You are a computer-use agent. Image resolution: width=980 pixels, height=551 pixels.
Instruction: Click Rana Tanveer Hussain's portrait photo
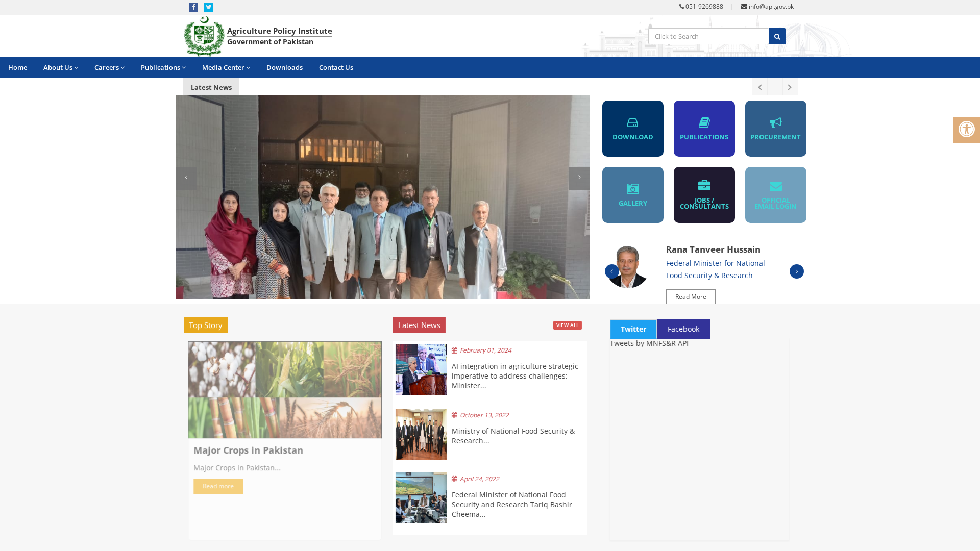pyautogui.click(x=627, y=267)
